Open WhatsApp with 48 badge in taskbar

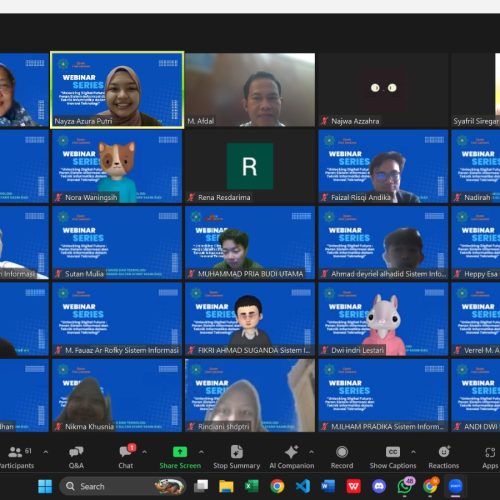coord(405,486)
